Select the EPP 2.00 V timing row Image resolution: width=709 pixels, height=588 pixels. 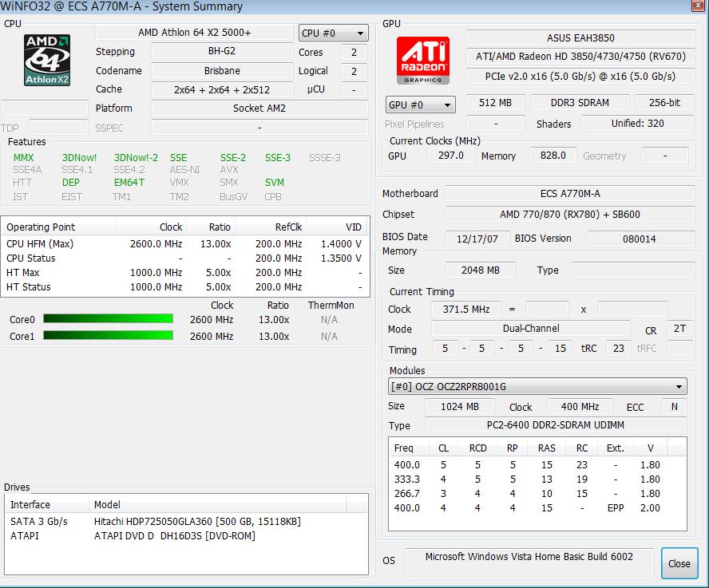point(537,508)
